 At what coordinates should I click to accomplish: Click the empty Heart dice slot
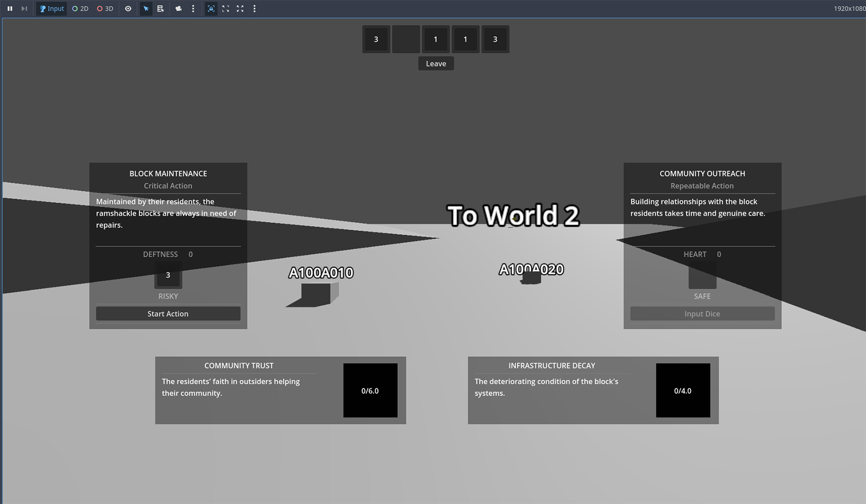(702, 275)
